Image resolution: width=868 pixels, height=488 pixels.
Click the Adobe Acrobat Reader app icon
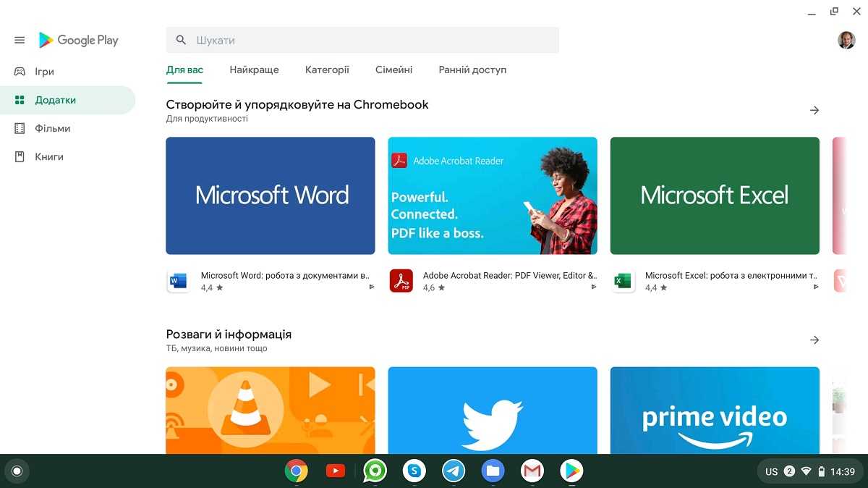401,281
